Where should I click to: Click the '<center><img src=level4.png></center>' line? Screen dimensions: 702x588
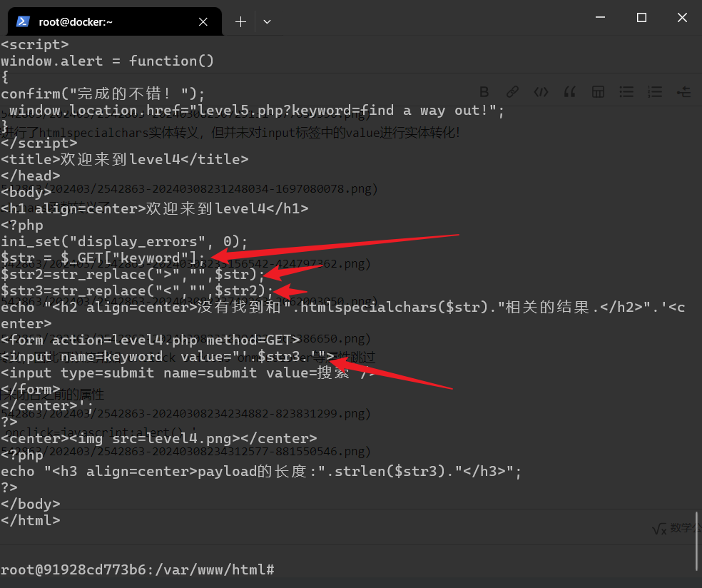tap(158, 438)
